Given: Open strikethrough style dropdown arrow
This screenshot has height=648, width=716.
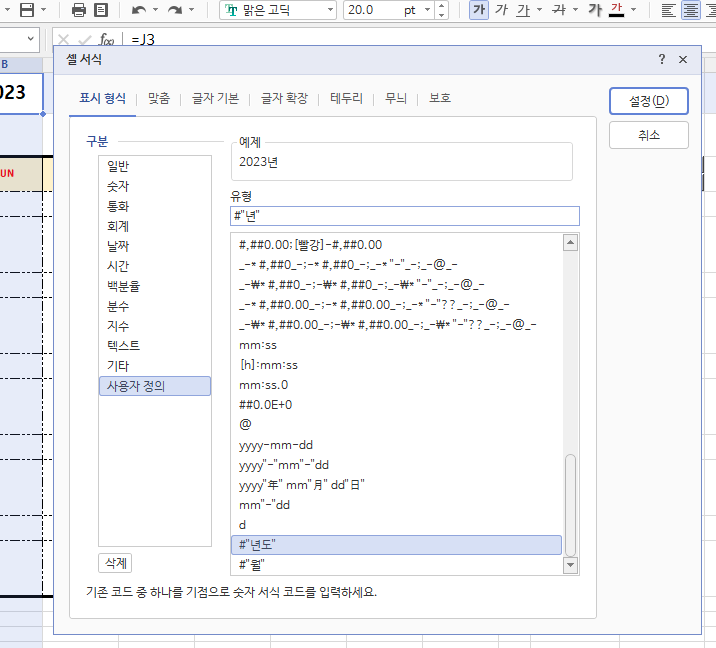Looking at the screenshot, I should pyautogui.click(x=575, y=10).
